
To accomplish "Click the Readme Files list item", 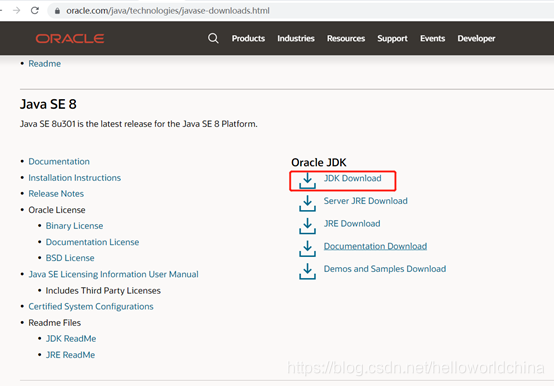I will pos(54,323).
